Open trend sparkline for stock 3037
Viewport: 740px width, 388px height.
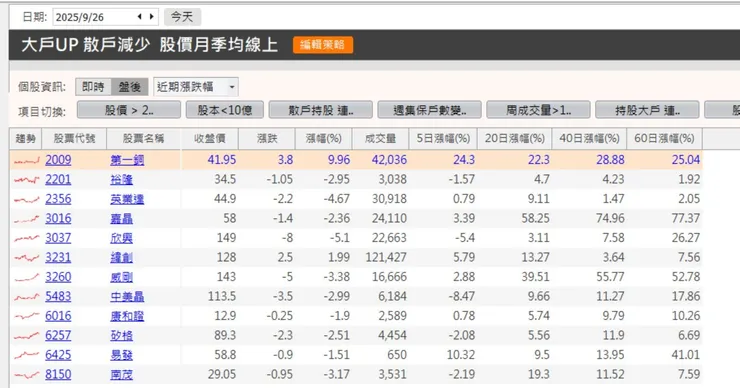click(x=26, y=238)
